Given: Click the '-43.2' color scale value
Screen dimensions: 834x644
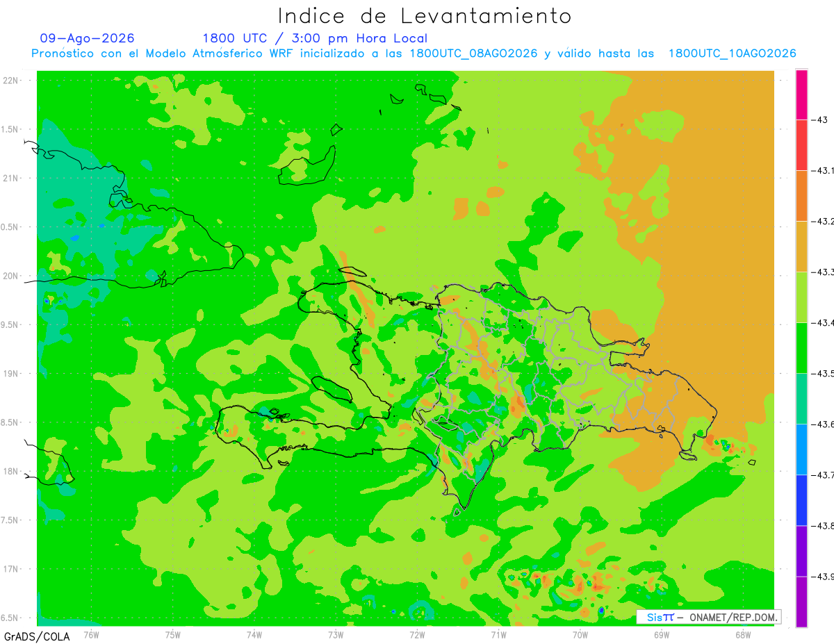Looking at the screenshot, I should (x=823, y=222).
